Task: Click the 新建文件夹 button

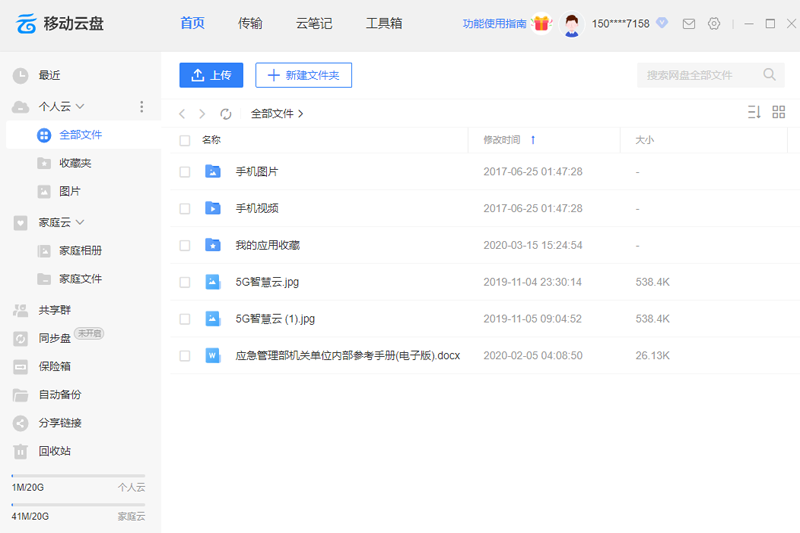Action: pos(303,75)
